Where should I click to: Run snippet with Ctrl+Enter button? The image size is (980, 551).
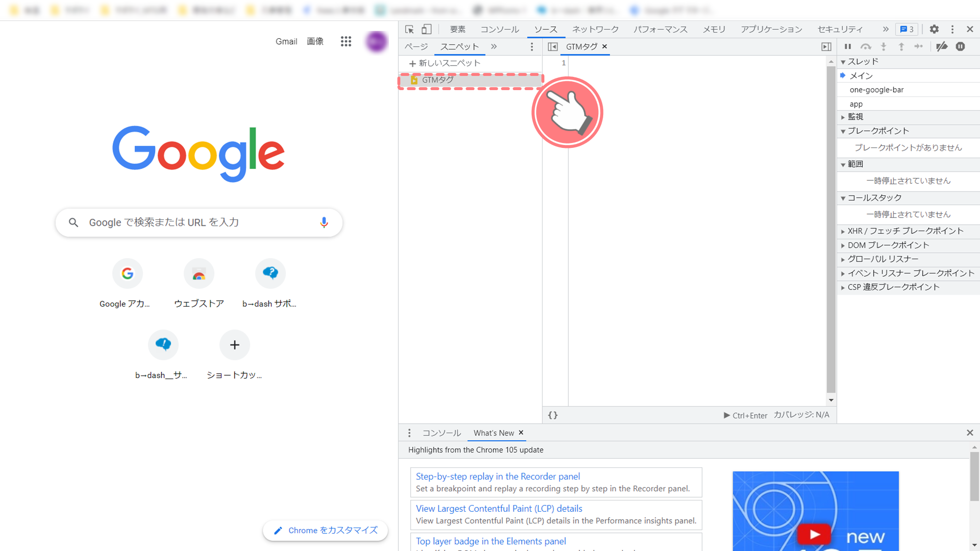point(745,415)
